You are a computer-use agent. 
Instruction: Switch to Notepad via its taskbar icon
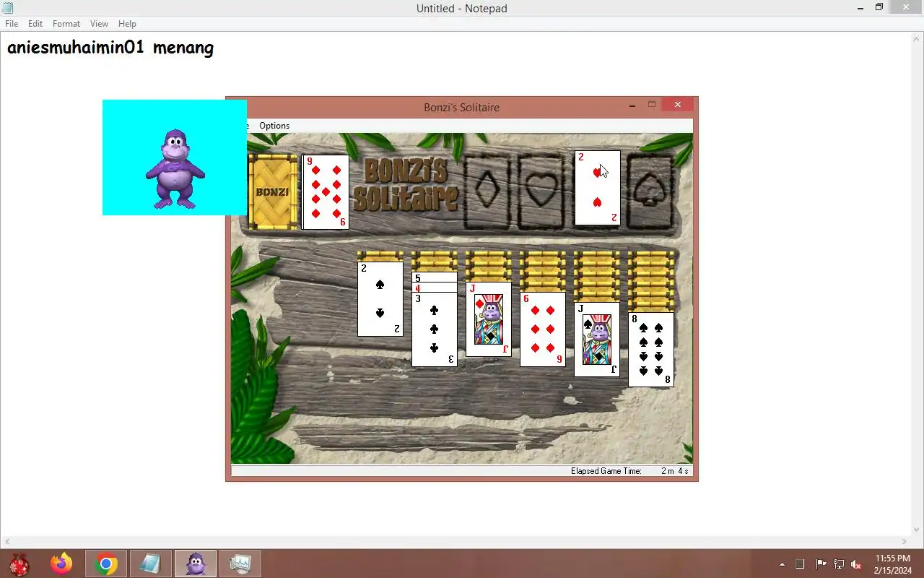coord(151,564)
